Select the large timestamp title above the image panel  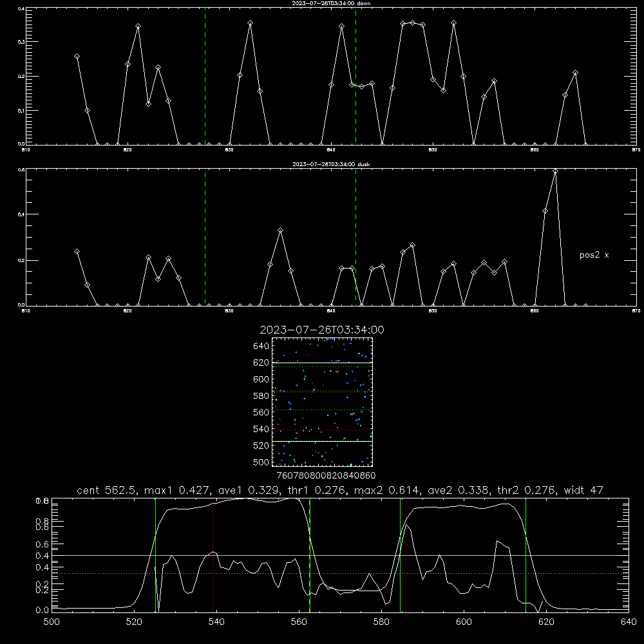click(x=322, y=330)
